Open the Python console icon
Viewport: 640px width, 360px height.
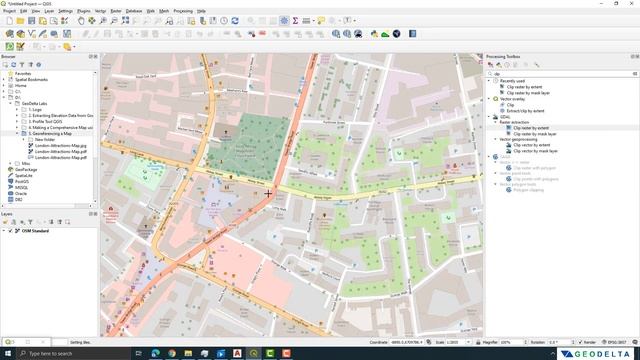pos(374,34)
